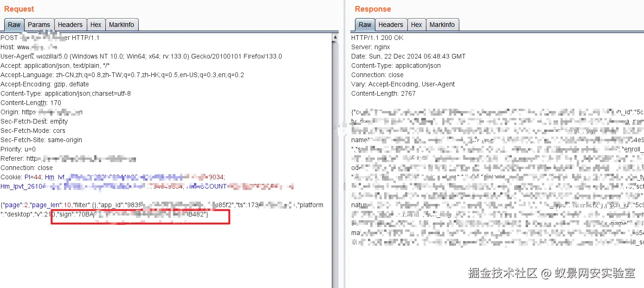The height and width of the screenshot is (288, 644).
Task: Select the Response Raw tab
Action: (365, 25)
